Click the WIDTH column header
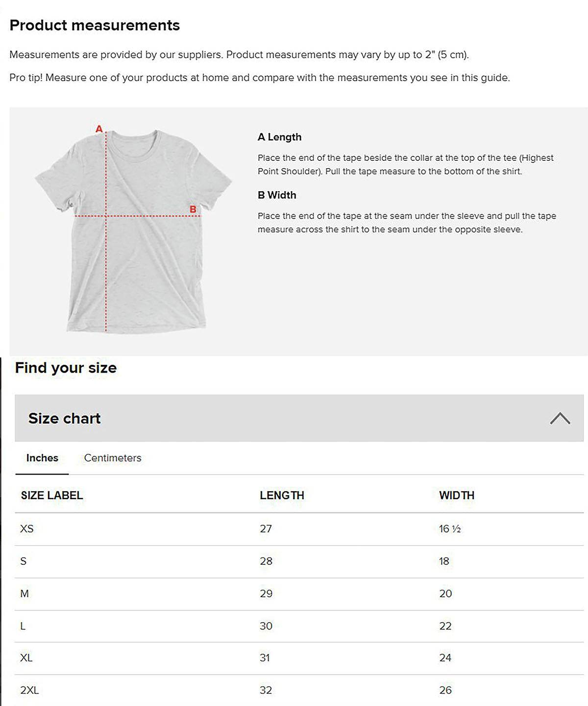588x706 pixels. click(457, 495)
